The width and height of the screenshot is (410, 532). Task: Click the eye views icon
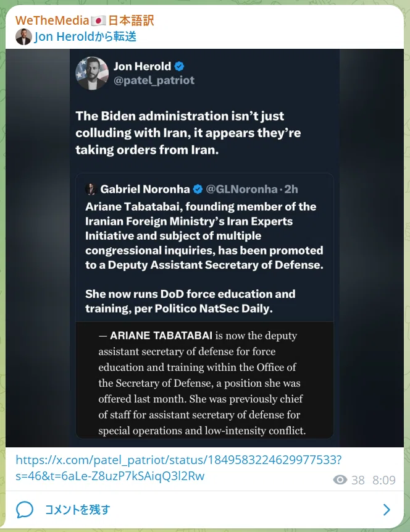340,479
